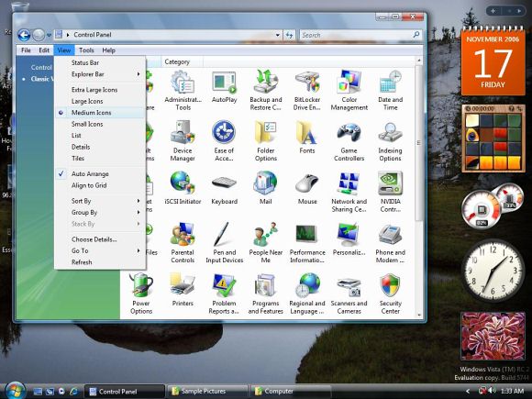Switch to List view
The width and height of the screenshot is (532, 399).
click(100, 136)
